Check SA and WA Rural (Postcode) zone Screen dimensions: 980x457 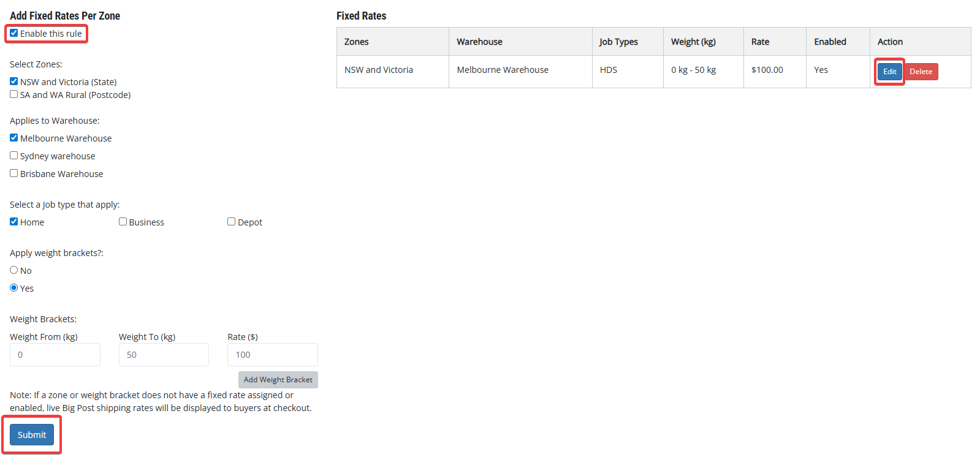coord(14,94)
